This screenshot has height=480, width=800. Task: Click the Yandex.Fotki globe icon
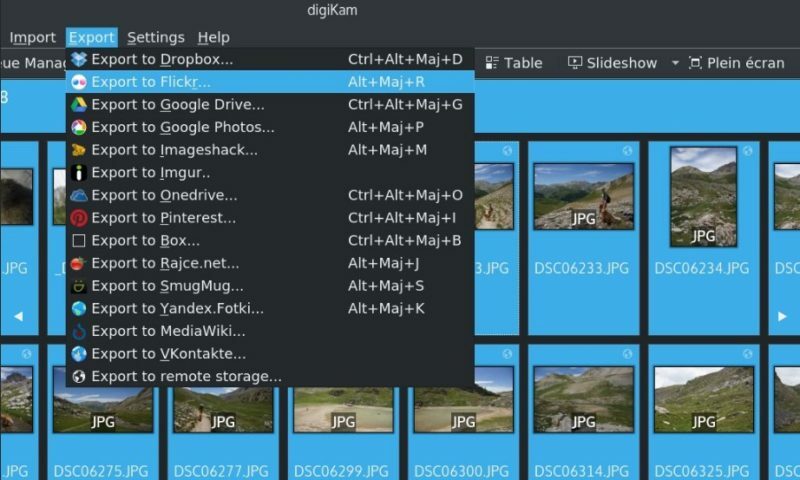pos(79,309)
